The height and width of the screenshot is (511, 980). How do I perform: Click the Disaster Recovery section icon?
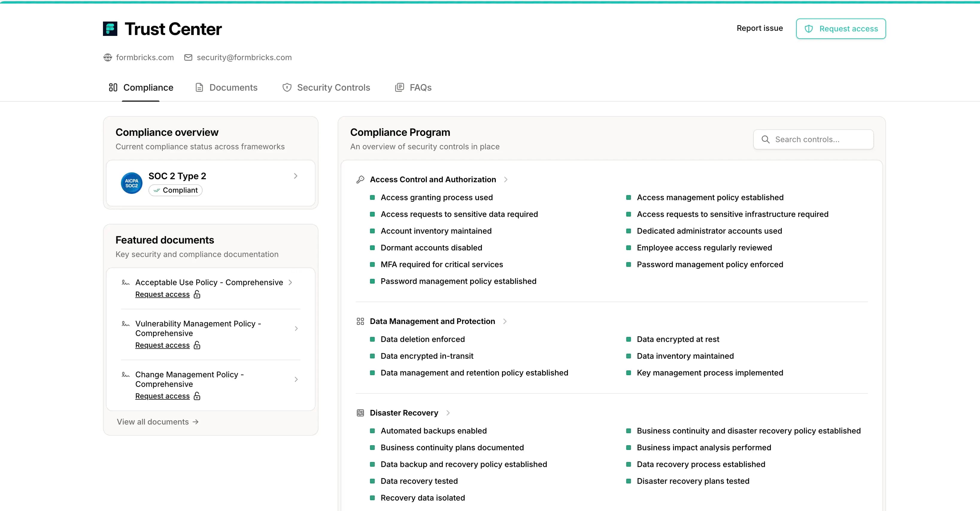360,413
